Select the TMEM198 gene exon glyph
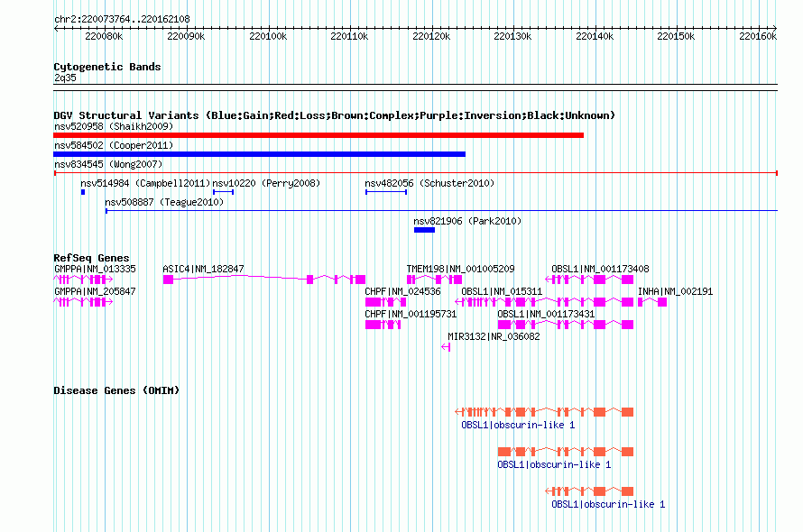Screen dimensions: 803x532 coord(434,280)
